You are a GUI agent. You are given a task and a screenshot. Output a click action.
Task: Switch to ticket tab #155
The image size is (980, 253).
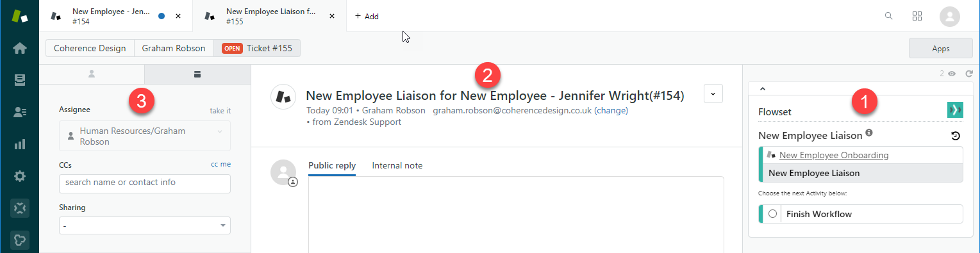(270, 16)
